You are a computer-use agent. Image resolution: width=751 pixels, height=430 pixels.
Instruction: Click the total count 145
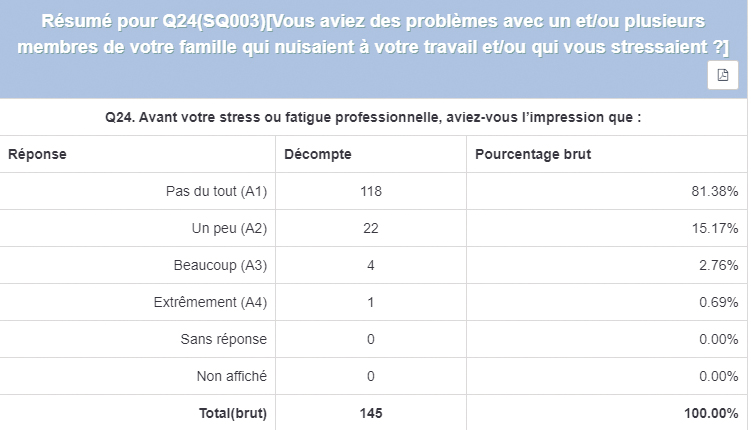(372, 412)
